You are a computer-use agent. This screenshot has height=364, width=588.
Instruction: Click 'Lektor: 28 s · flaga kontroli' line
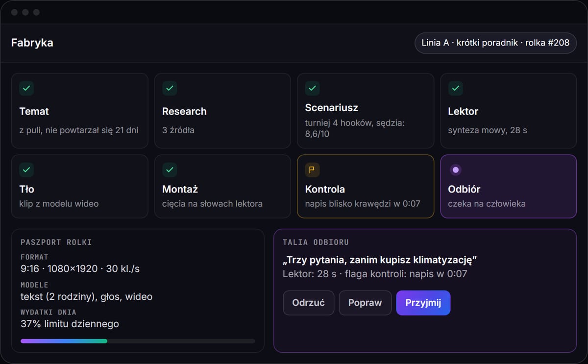pos(375,274)
